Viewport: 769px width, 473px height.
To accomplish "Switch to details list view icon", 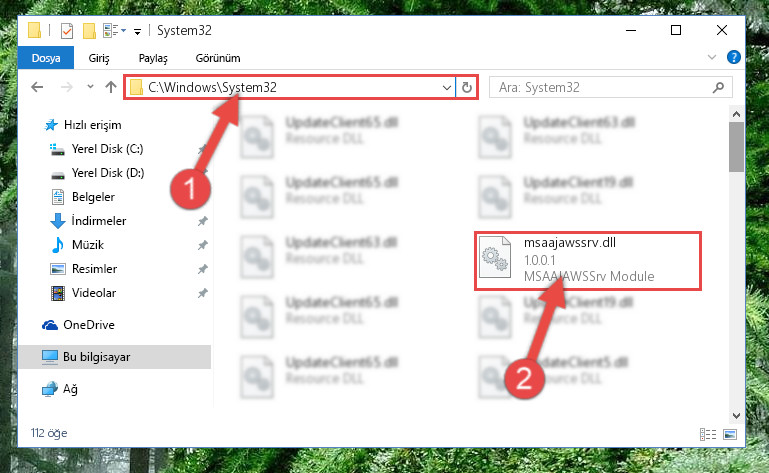I will [x=708, y=434].
